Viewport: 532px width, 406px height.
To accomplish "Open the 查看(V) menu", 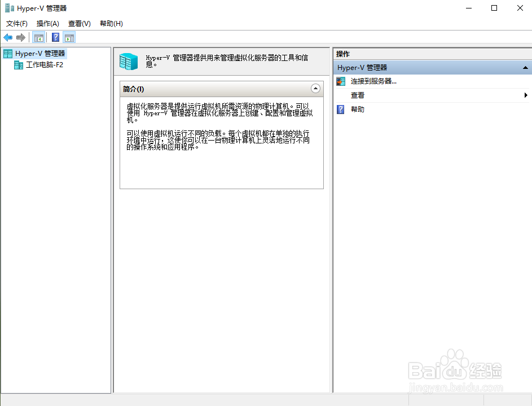I will tap(79, 24).
